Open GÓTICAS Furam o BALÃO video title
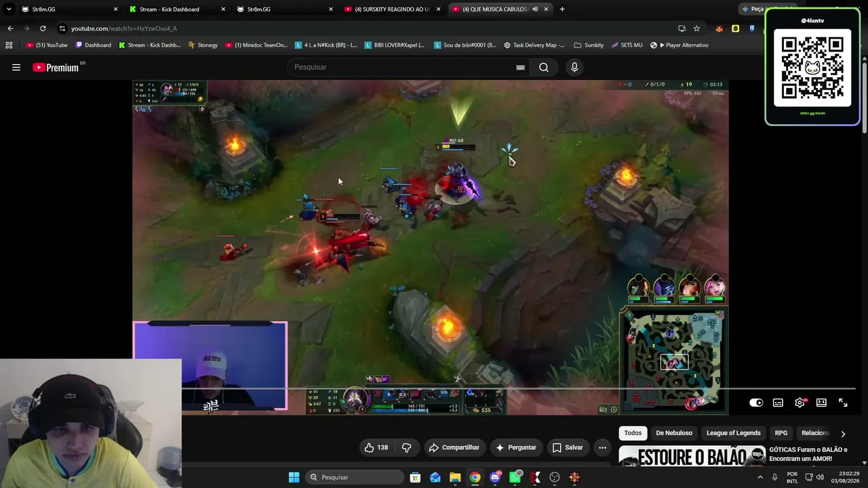Screen dimensions: 868x488 pos(808,454)
